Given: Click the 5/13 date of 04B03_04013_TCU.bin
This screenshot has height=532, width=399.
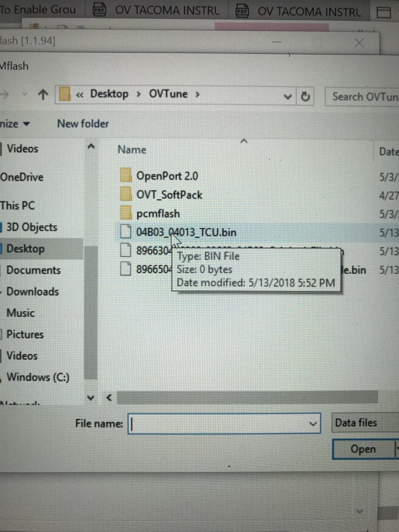Looking at the screenshot, I should (x=389, y=233).
